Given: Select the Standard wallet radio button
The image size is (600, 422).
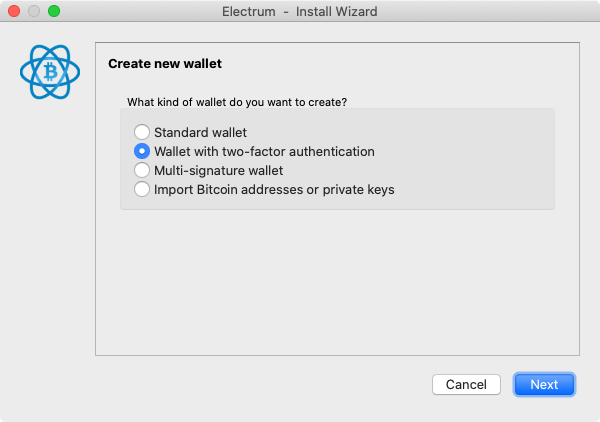Looking at the screenshot, I should coord(142,132).
